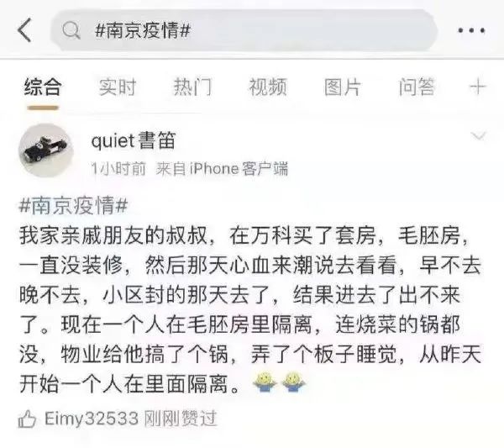This screenshot has height=448, width=504.
Task: Select the 综合 tab
Action: click(x=43, y=87)
